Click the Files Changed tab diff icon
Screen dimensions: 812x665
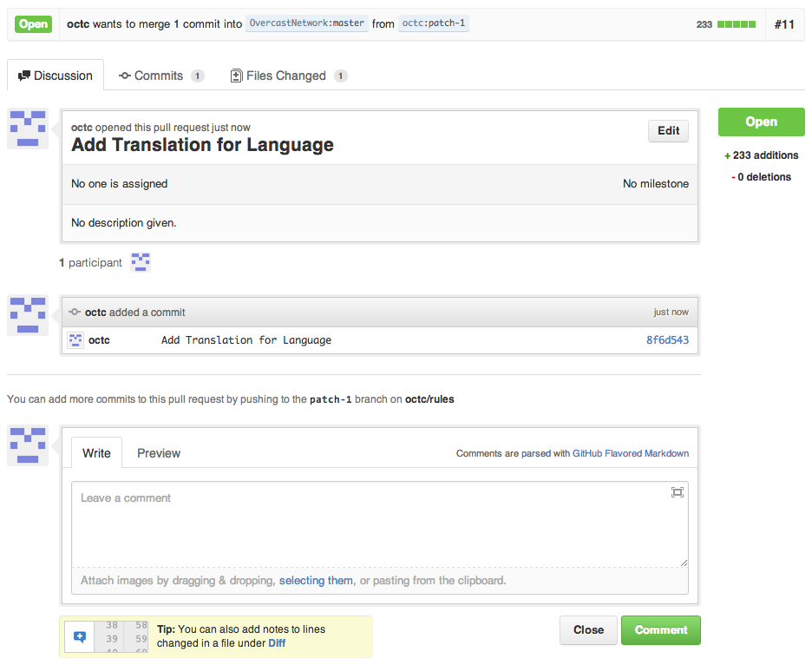pos(236,76)
